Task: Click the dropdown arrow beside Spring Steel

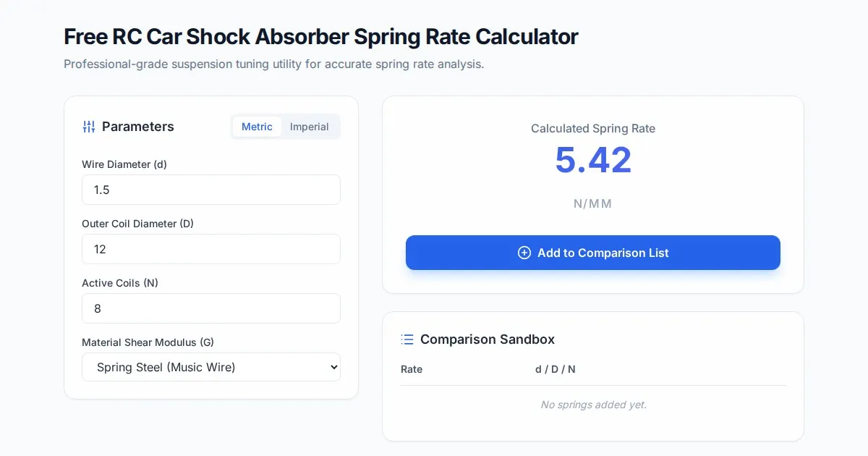Action: (x=333, y=367)
